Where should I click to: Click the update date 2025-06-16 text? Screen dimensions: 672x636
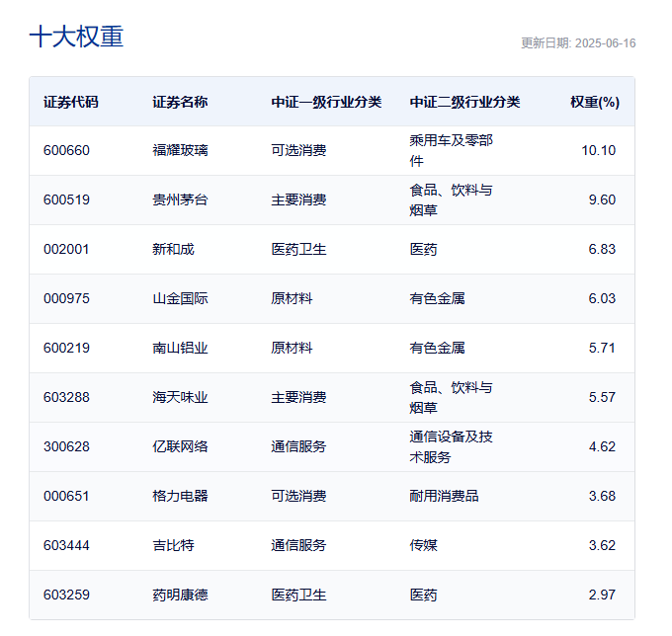click(578, 43)
